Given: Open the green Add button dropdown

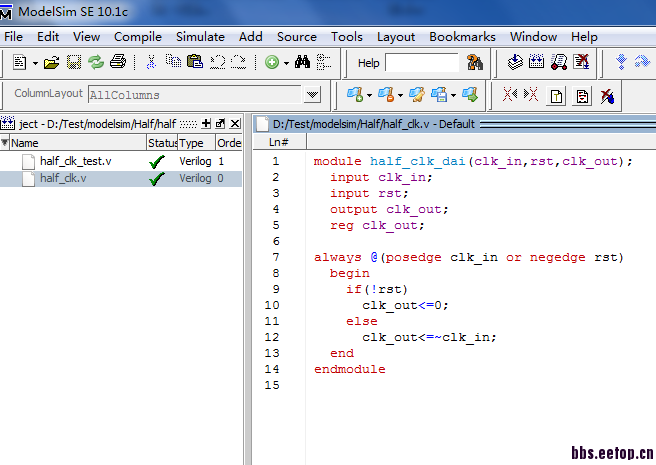Looking at the screenshot, I should click(286, 63).
